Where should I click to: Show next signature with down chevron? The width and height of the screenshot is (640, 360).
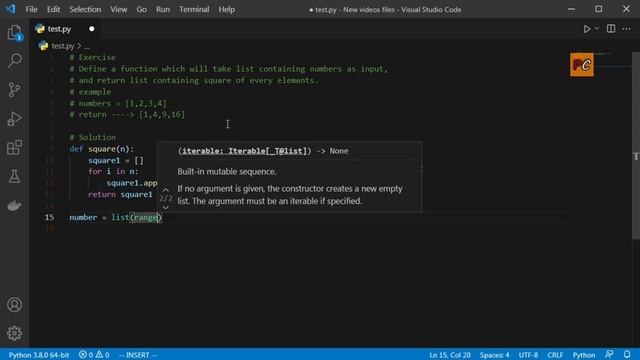(x=165, y=207)
